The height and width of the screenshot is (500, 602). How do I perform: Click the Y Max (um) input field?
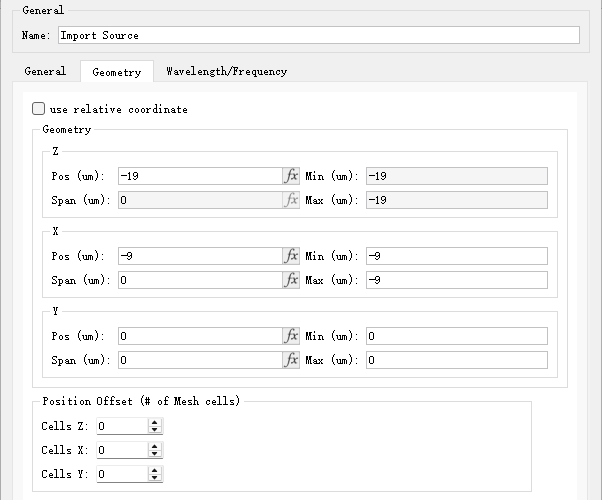pyautogui.click(x=457, y=360)
